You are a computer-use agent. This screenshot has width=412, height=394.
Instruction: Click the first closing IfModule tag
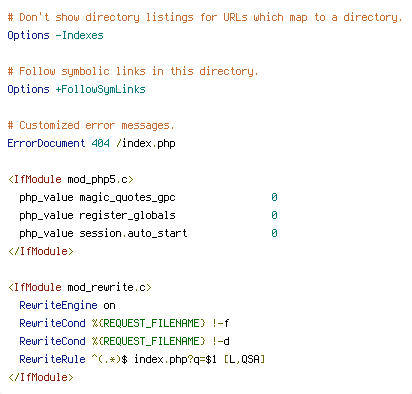click(x=41, y=251)
